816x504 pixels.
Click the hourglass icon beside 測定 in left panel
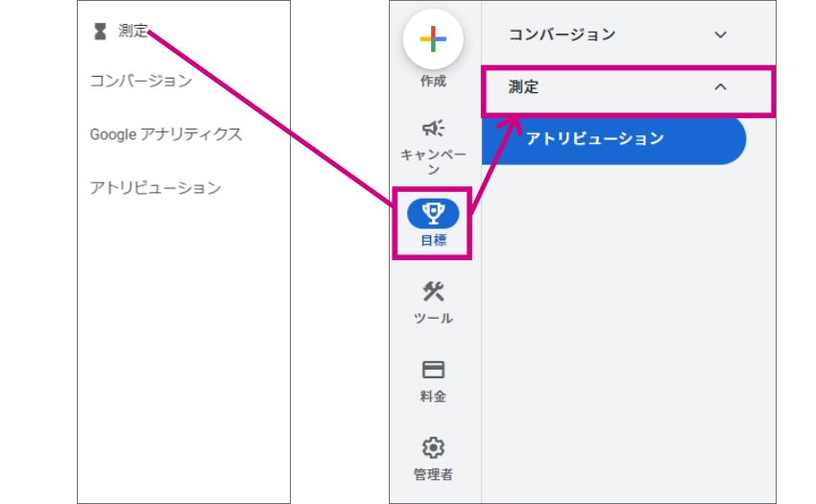[x=100, y=32]
